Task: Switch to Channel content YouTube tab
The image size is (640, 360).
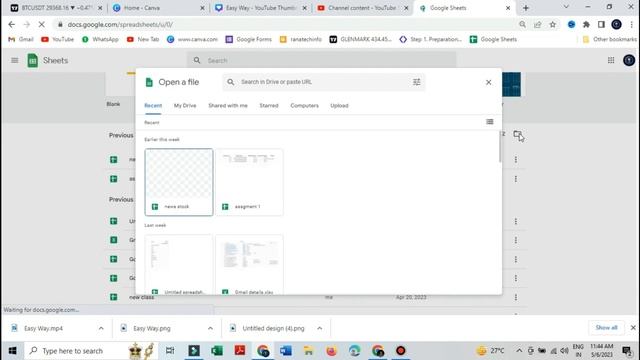Action: click(x=362, y=8)
